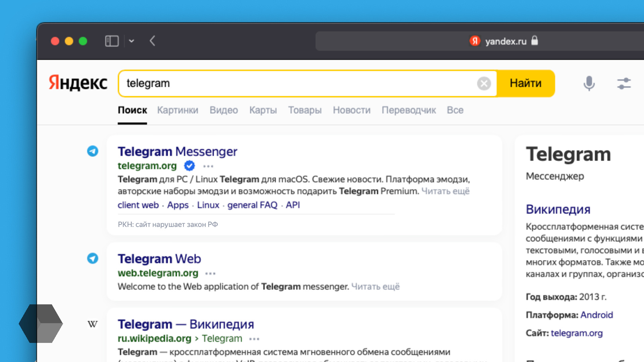
Task: Click the verified badge next to telegram.org
Action: [190, 166]
